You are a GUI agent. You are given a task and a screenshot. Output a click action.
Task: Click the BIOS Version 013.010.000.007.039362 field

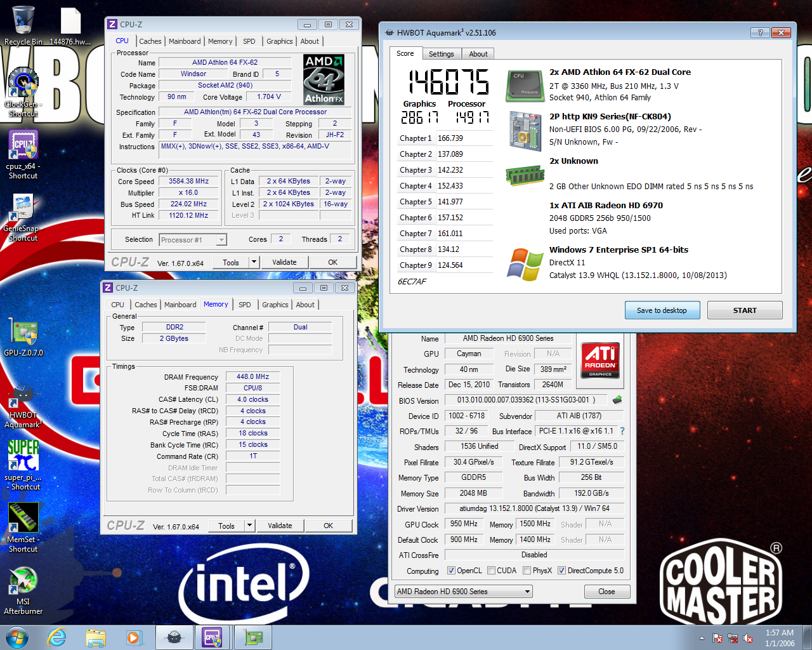[526, 400]
